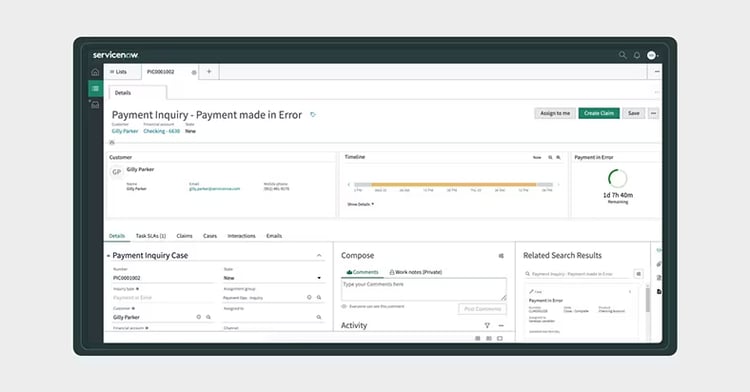
Task: Zoom out the timeline
Action: (550, 157)
